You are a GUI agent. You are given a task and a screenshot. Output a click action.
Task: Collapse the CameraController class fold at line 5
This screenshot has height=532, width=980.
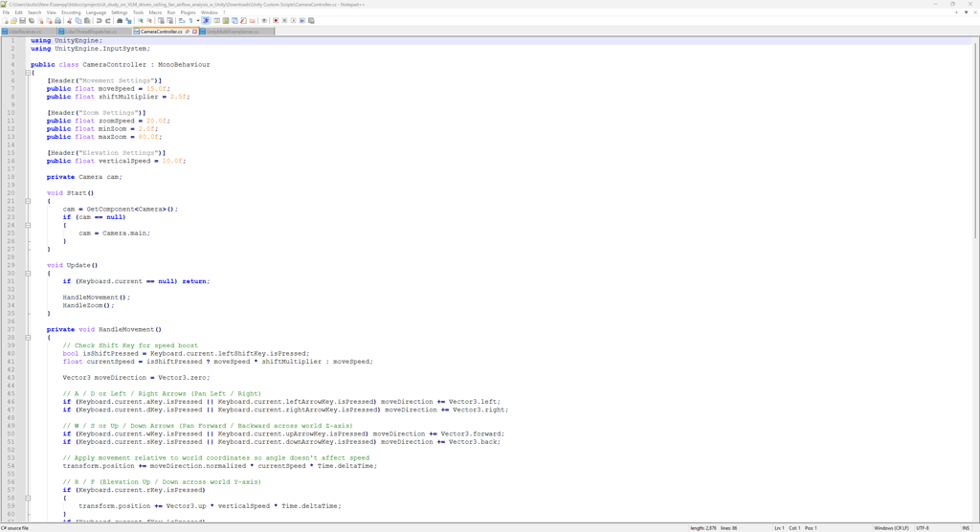(28, 73)
